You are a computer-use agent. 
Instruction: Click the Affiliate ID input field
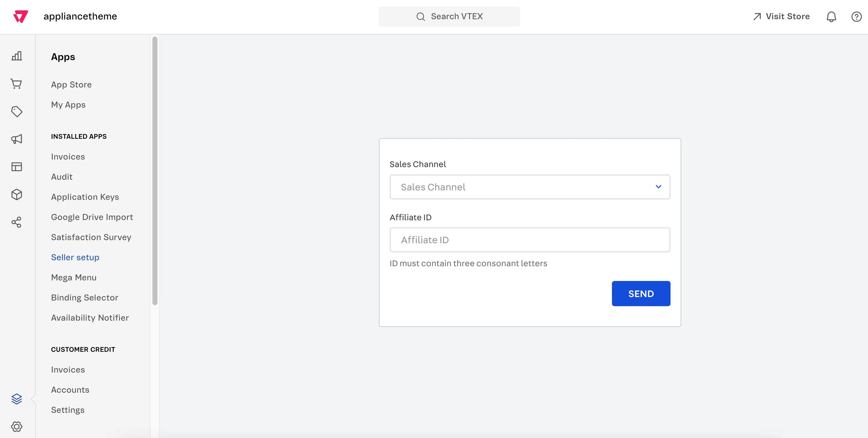point(530,240)
